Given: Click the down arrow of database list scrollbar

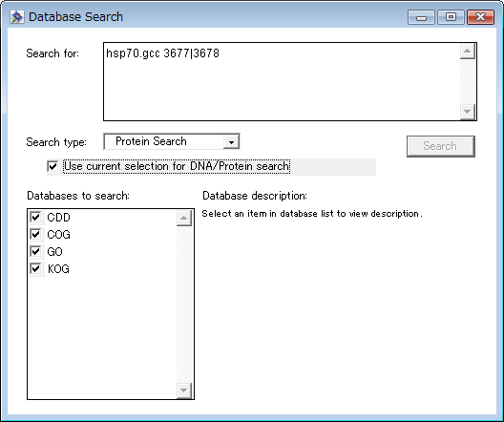Looking at the screenshot, I should (184, 390).
